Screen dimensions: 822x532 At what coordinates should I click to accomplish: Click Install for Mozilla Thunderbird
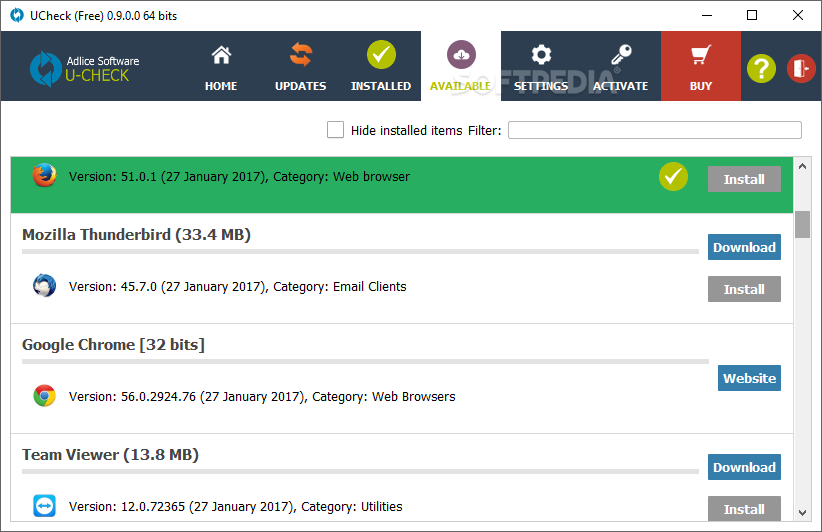(x=744, y=289)
